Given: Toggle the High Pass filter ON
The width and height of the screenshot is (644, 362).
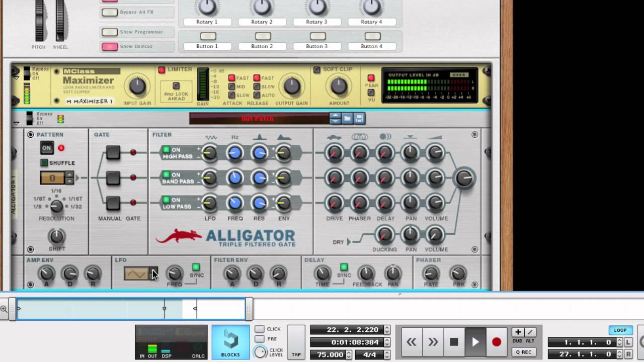Looking at the screenshot, I should [x=166, y=150].
